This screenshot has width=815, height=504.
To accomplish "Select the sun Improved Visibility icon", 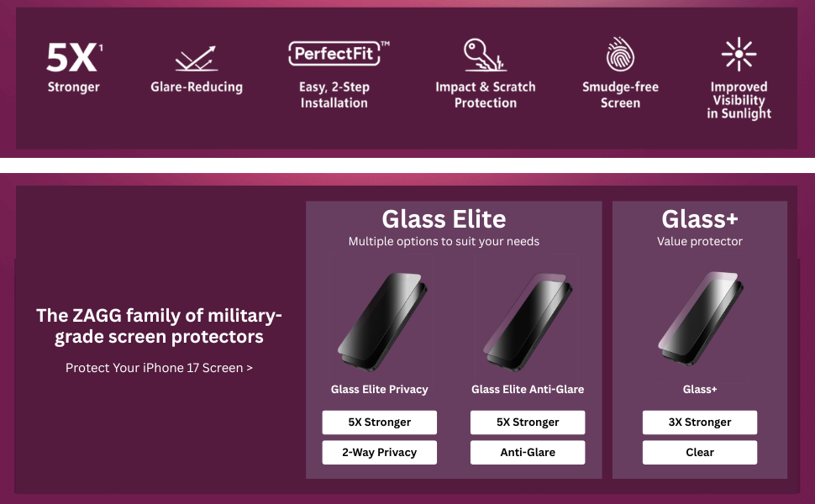I will [739, 54].
